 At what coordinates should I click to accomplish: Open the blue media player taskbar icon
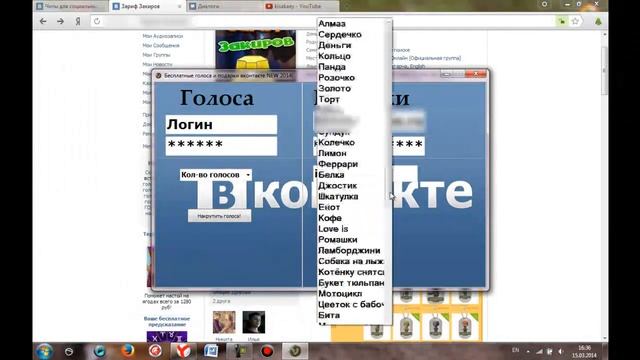point(99,351)
